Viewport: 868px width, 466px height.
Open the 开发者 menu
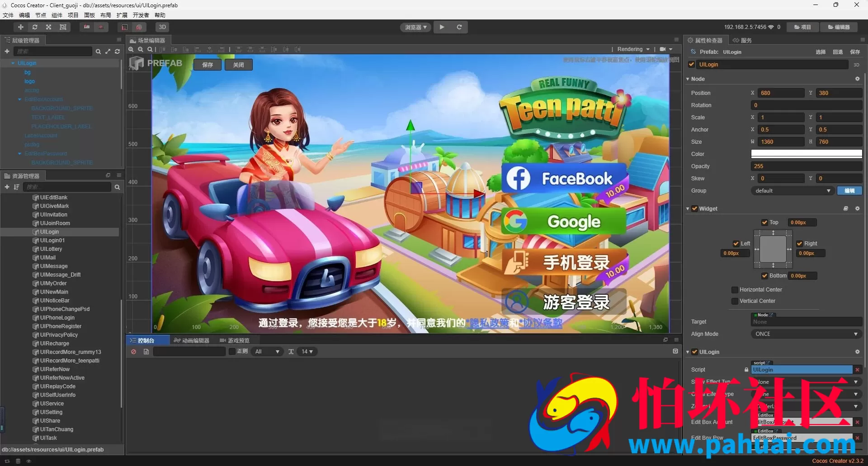(141, 15)
